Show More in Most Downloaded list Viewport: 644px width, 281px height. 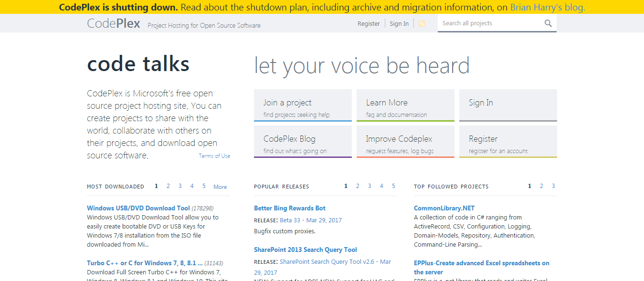220,187
